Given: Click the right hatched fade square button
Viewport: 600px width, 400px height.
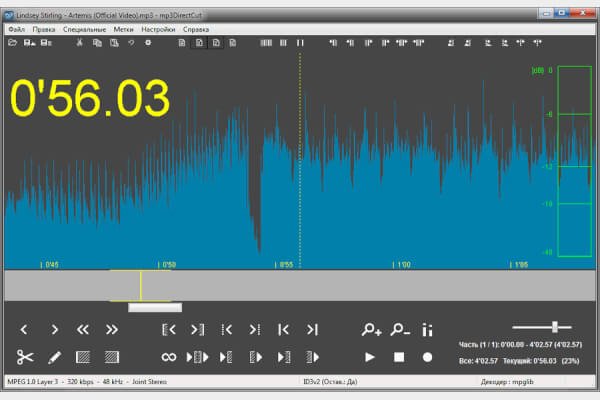Looking at the screenshot, I should (112, 357).
